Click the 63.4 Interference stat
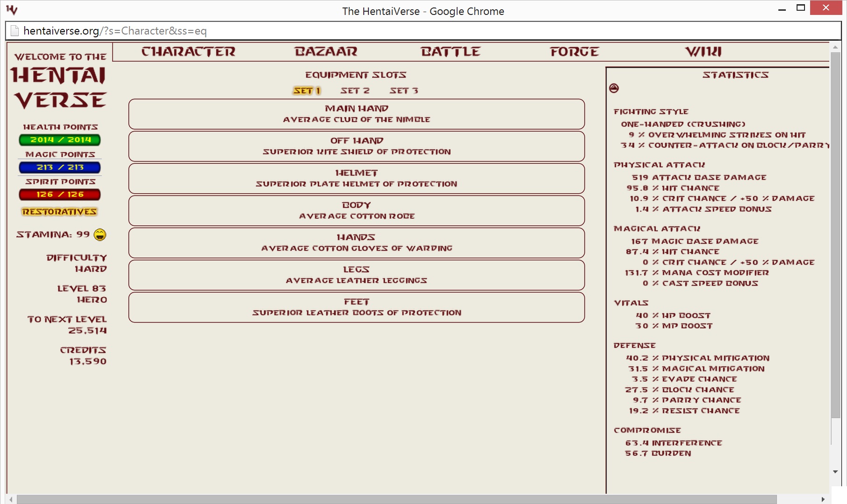 click(673, 443)
